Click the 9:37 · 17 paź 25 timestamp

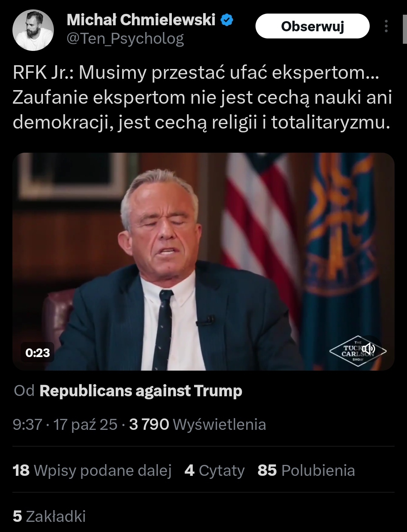pyautogui.click(x=65, y=425)
